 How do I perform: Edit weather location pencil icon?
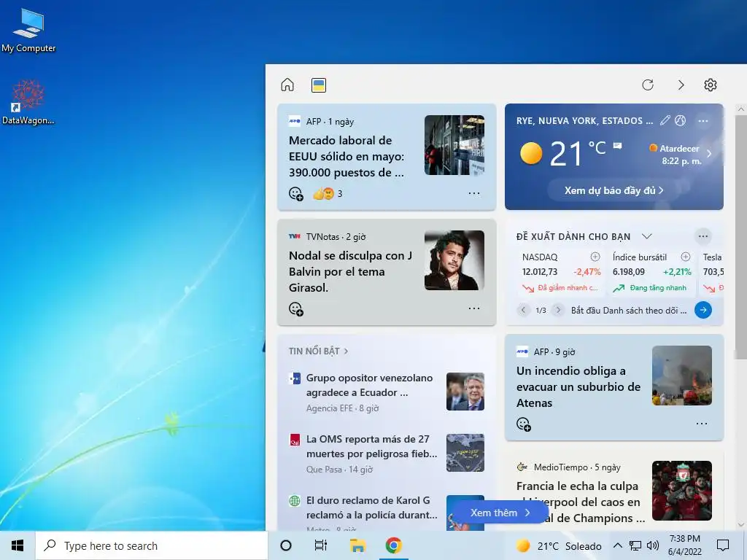(665, 120)
